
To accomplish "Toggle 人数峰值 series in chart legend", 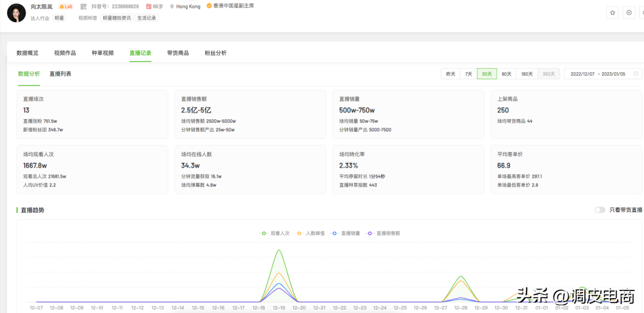I will (311, 233).
